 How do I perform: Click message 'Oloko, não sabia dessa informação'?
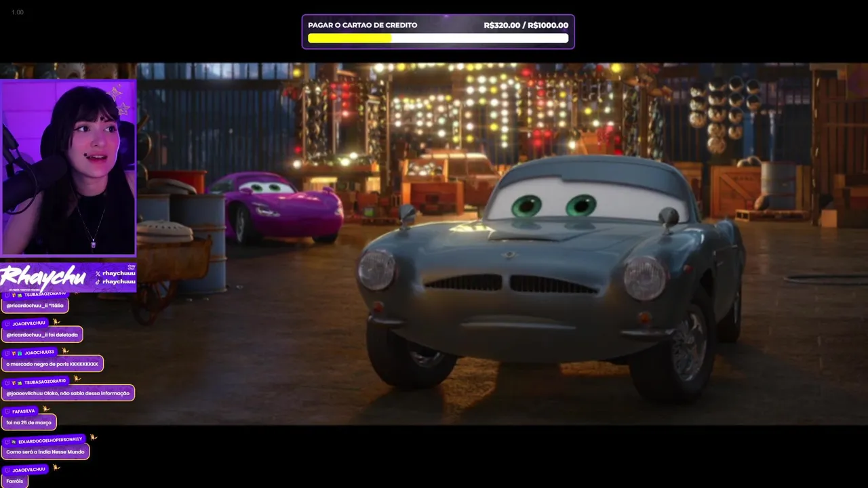click(x=68, y=393)
